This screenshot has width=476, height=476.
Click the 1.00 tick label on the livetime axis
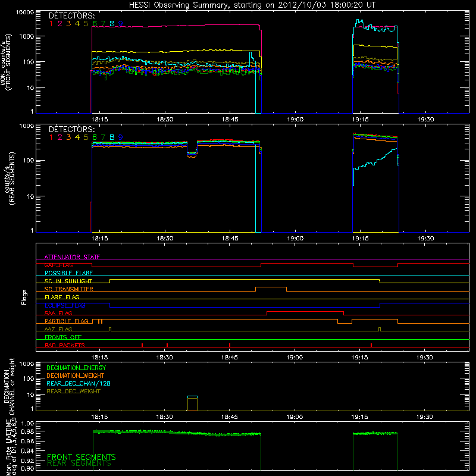click(27, 424)
